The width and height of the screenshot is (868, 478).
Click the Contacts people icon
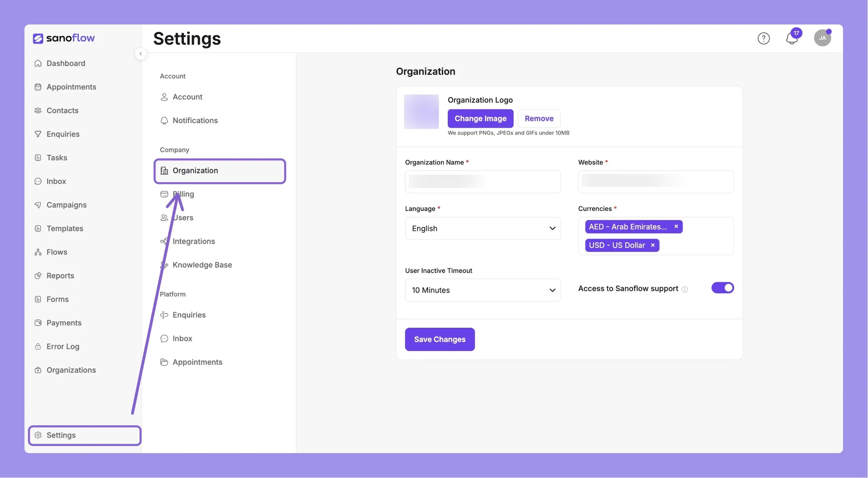[x=38, y=111]
